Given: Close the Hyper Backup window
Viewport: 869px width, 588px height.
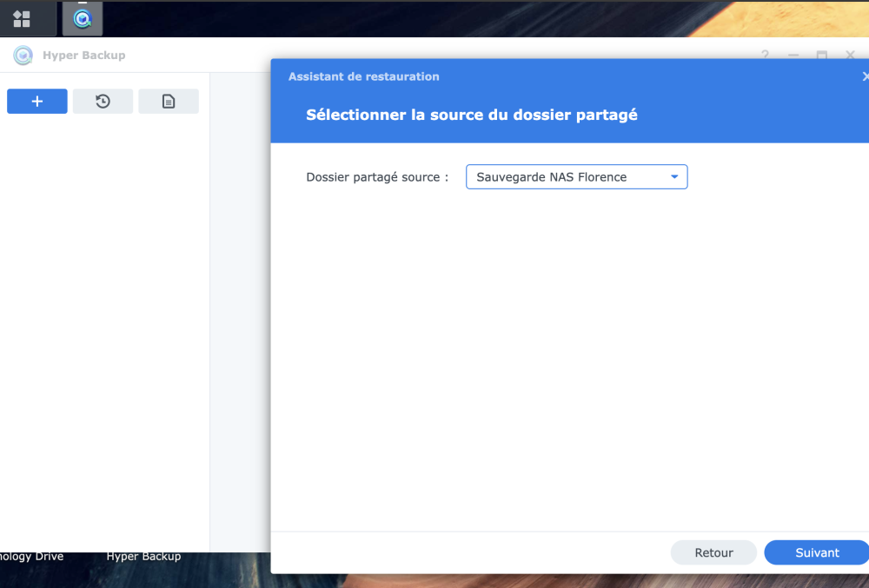Looking at the screenshot, I should 850,55.
